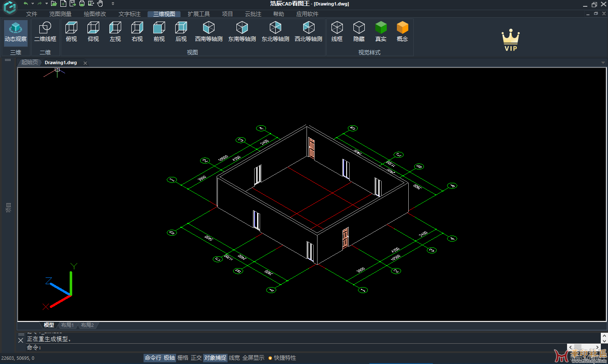This screenshot has width=608, height=364.
Task: Open the undo history dropdown arrow
Action: click(x=33, y=3)
